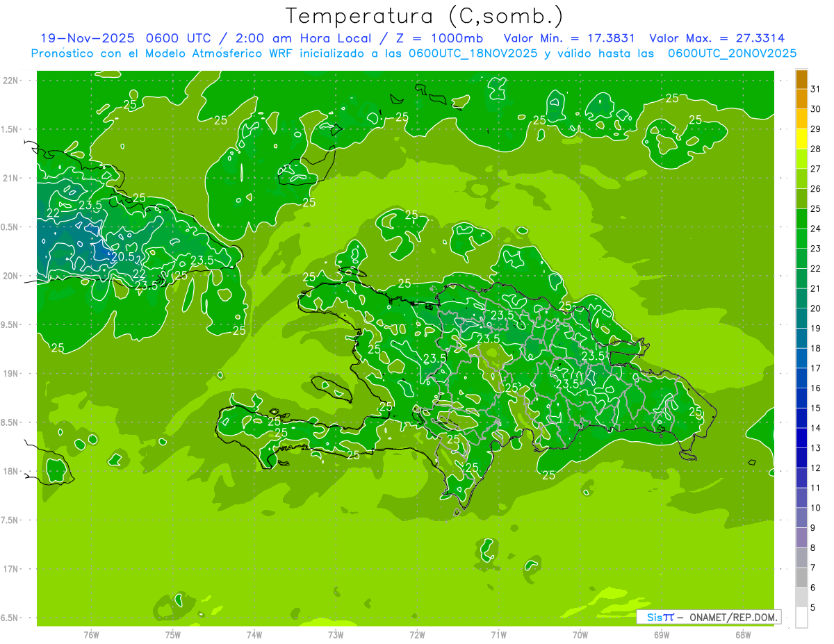Click the '73W' longitude axis label

(336, 634)
